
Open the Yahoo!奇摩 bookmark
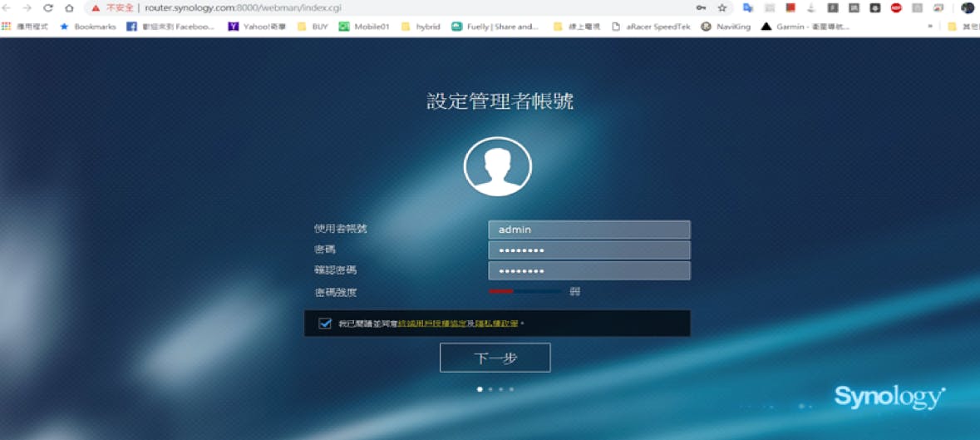pyautogui.click(x=257, y=27)
